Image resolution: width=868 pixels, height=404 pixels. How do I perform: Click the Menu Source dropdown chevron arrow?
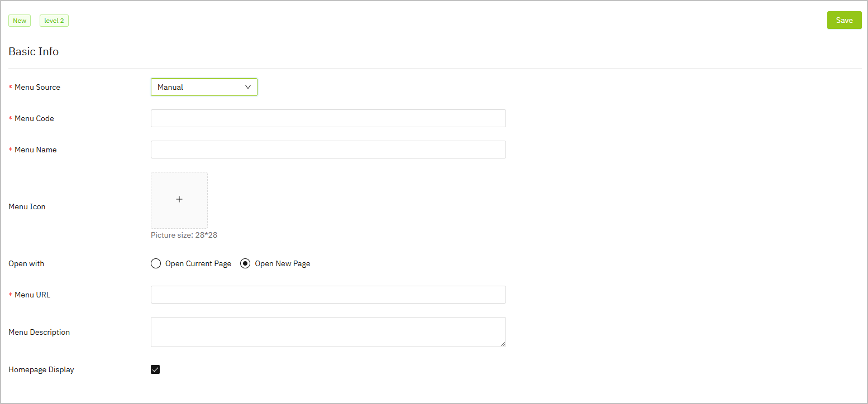(x=249, y=87)
